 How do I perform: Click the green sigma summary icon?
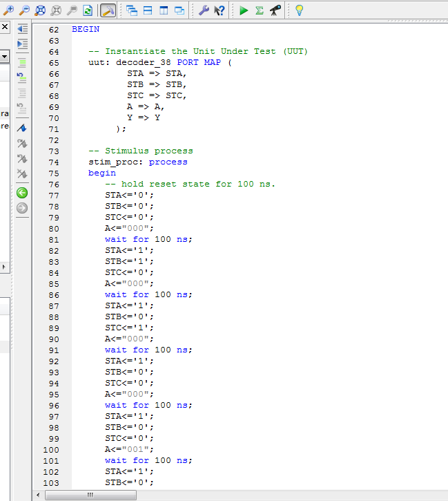click(x=259, y=10)
